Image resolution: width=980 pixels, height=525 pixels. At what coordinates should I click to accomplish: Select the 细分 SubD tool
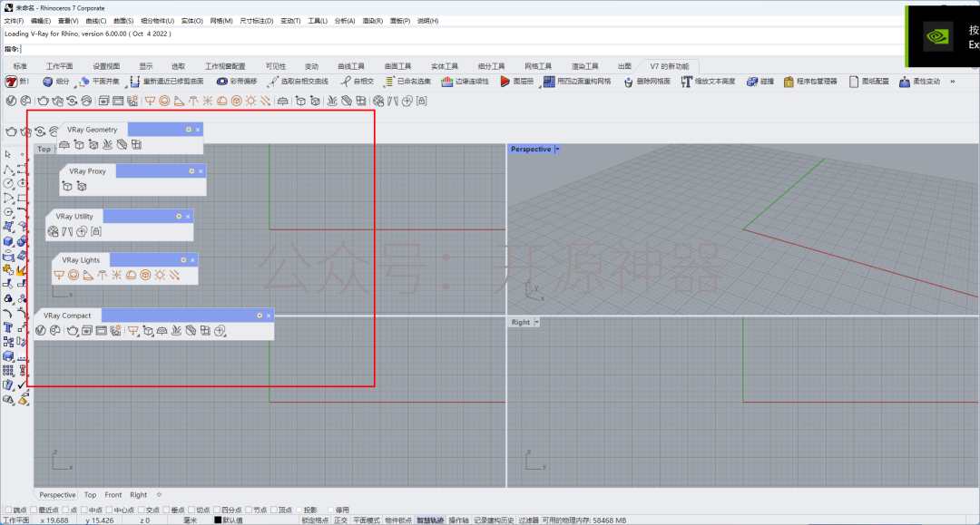(x=55, y=82)
